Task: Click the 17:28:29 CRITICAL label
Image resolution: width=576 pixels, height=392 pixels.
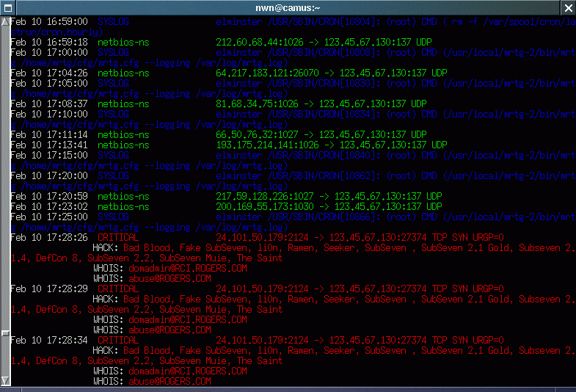Action: point(117,289)
